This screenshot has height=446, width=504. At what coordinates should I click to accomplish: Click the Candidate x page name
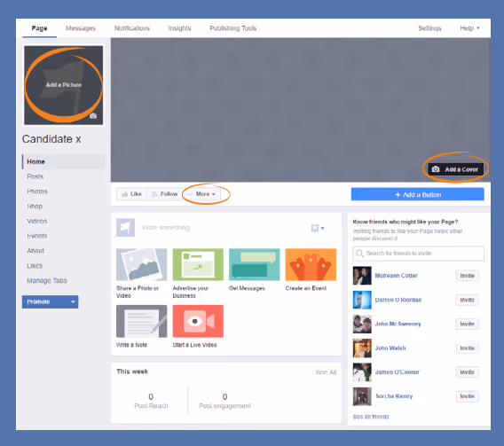coord(51,139)
